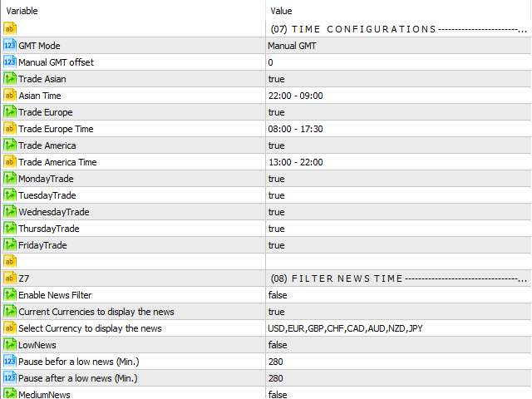Click the integer icon beside Pause befor a low news
The width and height of the screenshot is (532, 399).
point(10,362)
